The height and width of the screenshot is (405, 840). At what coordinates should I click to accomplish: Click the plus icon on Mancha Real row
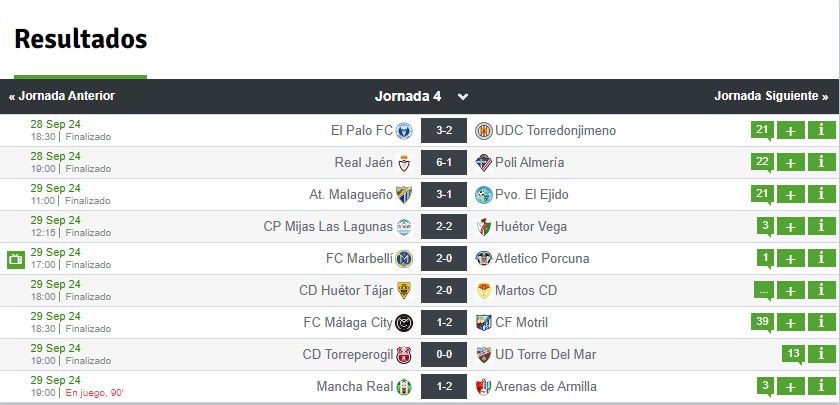pyautogui.click(x=791, y=386)
